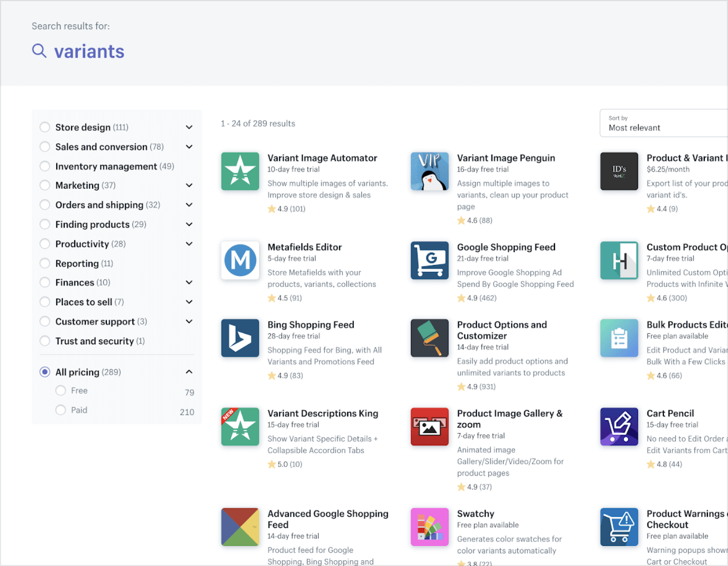
Task: Open Metafields Editor title link
Action: click(x=305, y=247)
